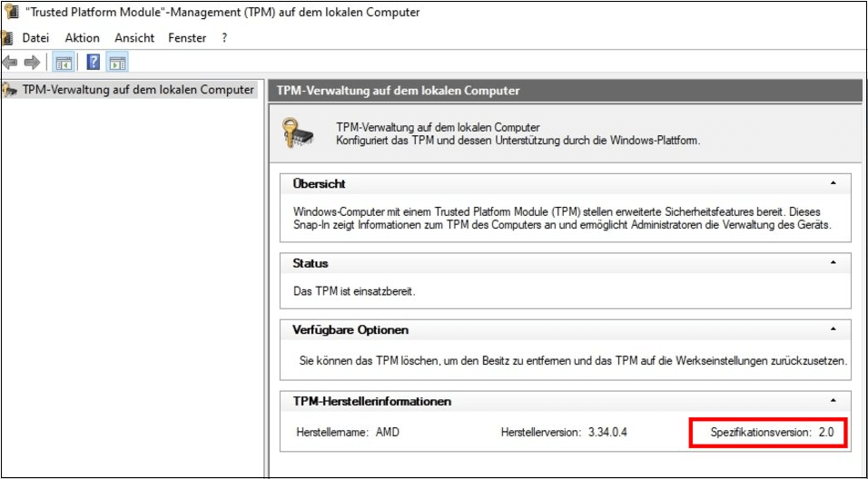Collapse the Übersicht section
868x479 pixels.
(833, 184)
